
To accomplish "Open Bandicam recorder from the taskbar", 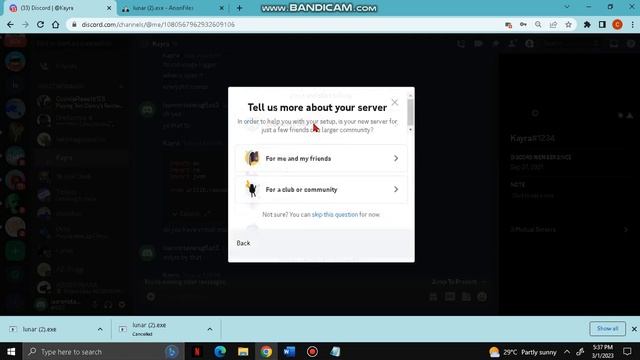I will [312, 351].
